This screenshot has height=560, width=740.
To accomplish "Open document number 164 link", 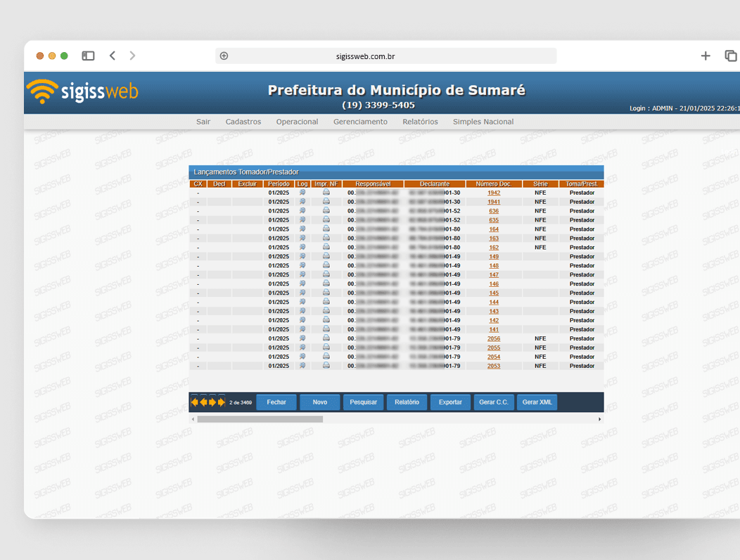I will pyautogui.click(x=494, y=229).
